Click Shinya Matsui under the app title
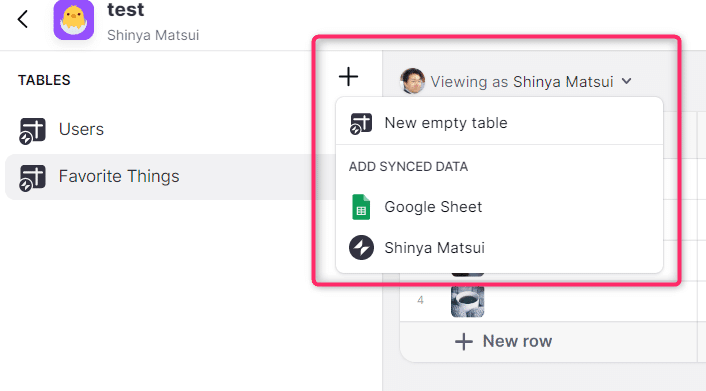This screenshot has height=391, width=706. pyautogui.click(x=153, y=35)
